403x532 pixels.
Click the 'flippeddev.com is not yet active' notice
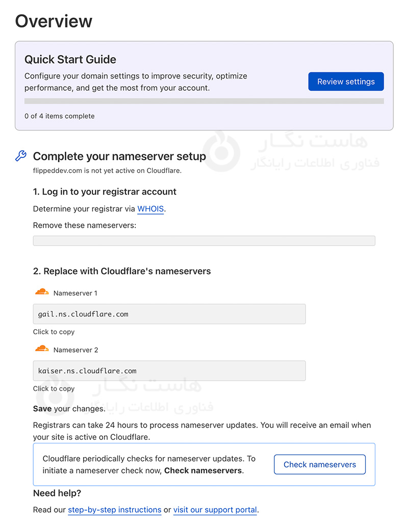click(x=107, y=171)
